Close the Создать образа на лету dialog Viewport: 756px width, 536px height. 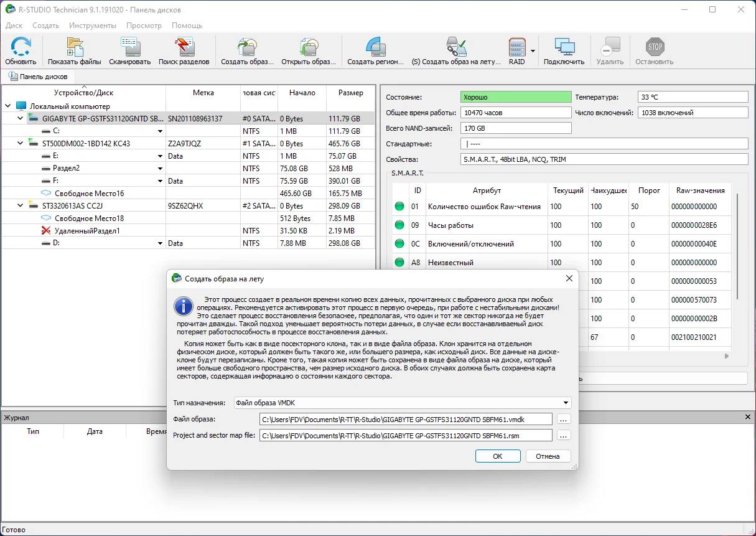click(x=569, y=279)
